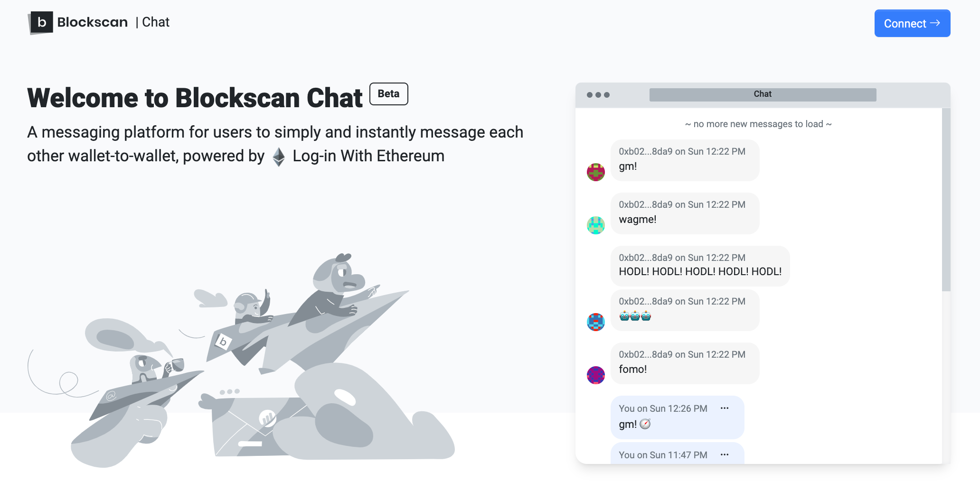
Task: Click 'Log-in With Ethereum' text
Action: [368, 156]
